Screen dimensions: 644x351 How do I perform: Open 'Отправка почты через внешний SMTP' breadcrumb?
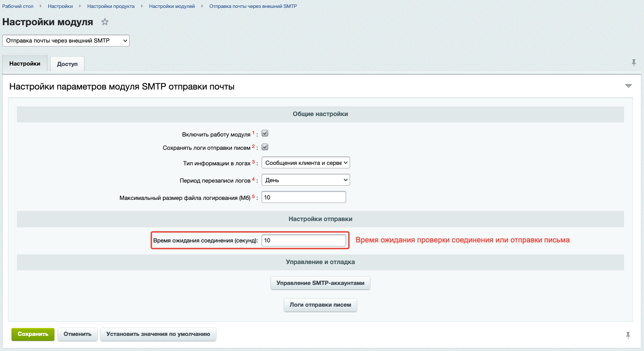253,6
